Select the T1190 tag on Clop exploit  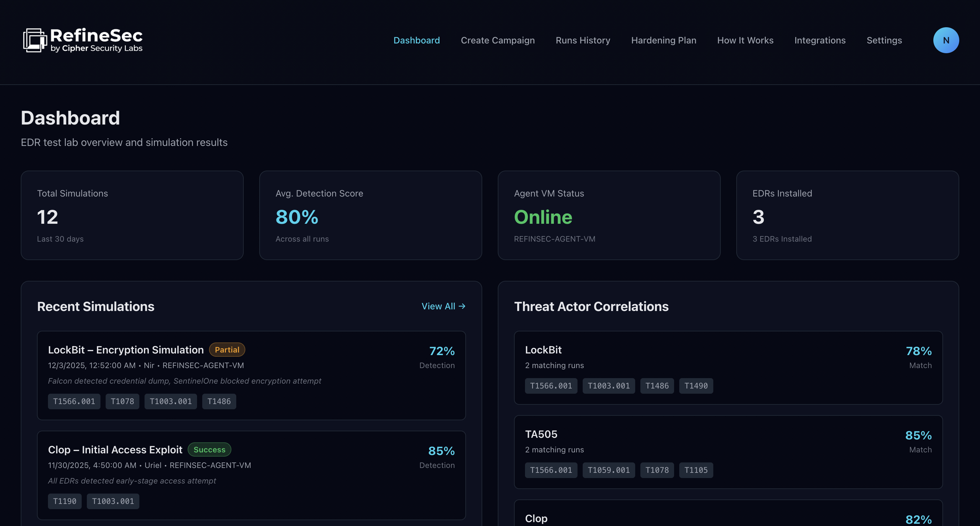coord(65,501)
